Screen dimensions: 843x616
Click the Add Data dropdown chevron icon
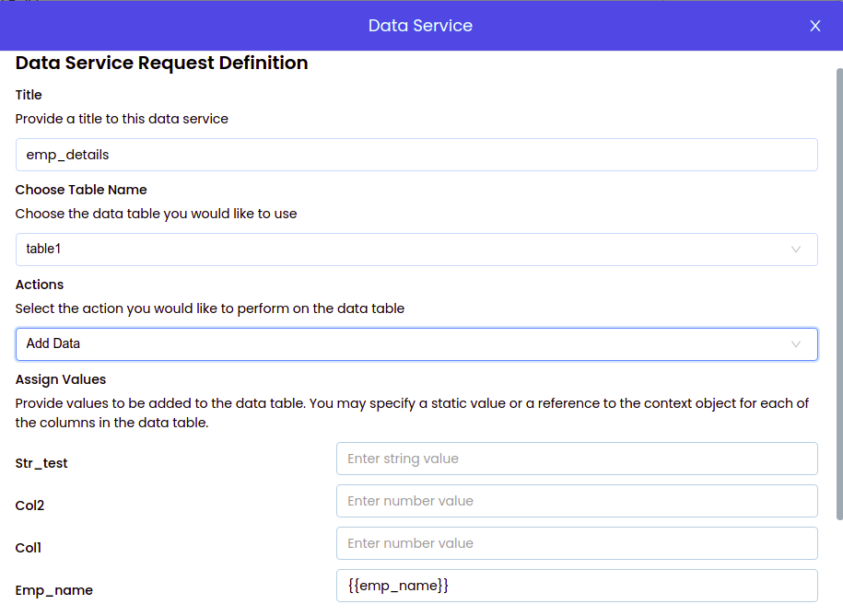(x=796, y=343)
